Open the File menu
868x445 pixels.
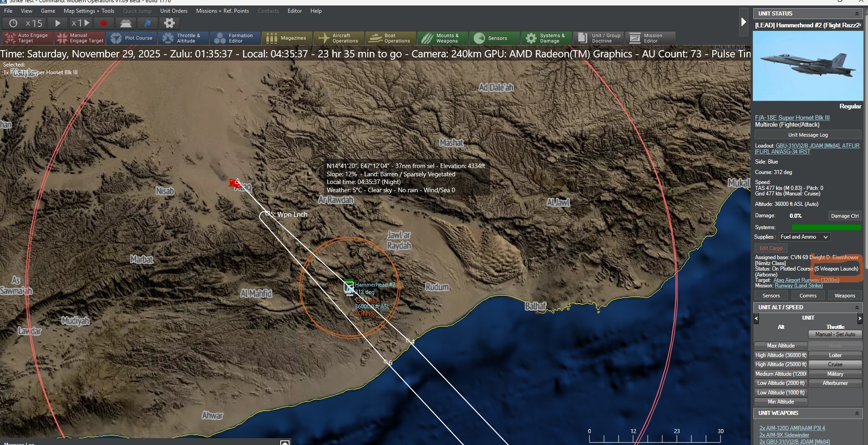click(8, 11)
